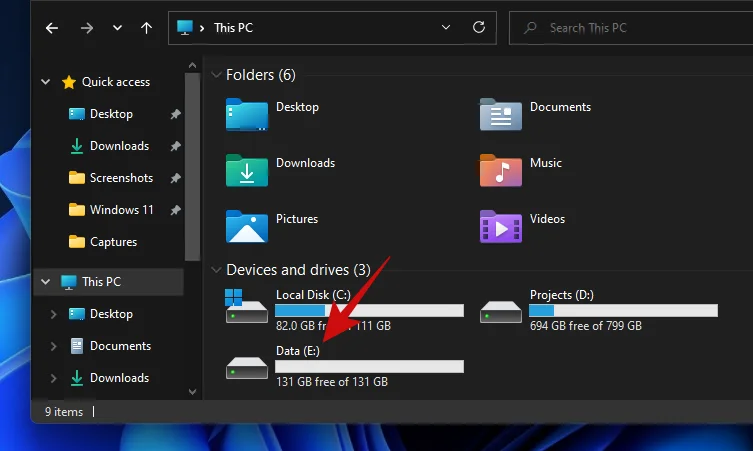Click the Videos folder label
Screen dimensions: 753x451
click(547, 219)
